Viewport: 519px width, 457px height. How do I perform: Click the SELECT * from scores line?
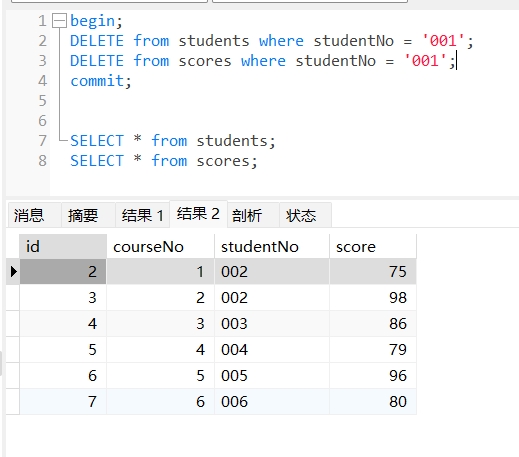click(164, 161)
